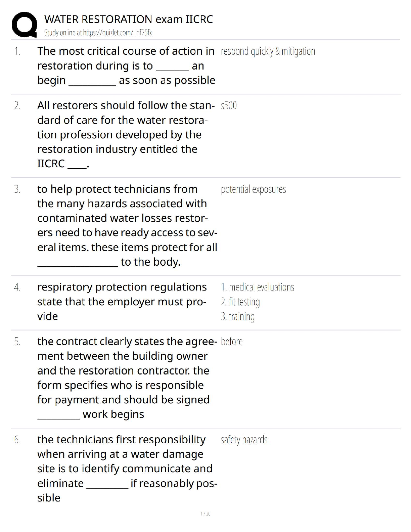Click the 'before' answer text

pyautogui.click(x=232, y=342)
